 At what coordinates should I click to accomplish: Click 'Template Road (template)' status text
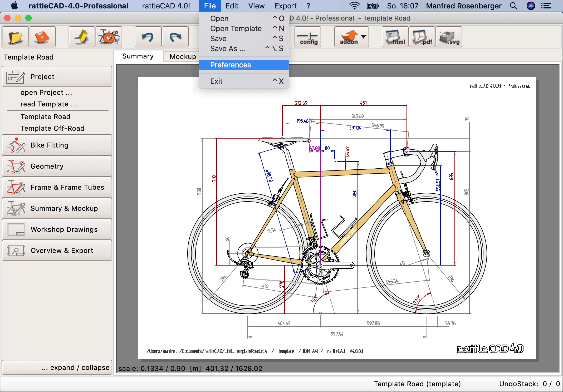[417, 384]
